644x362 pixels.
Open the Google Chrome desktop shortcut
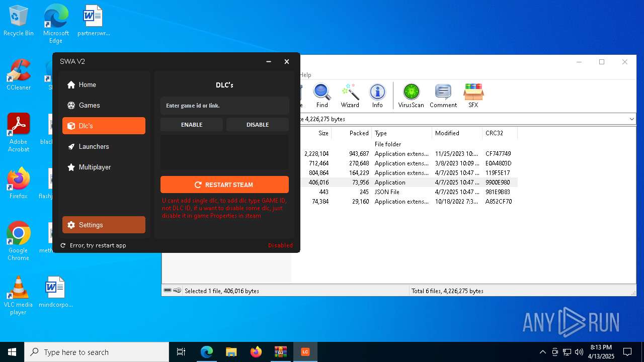[x=19, y=241]
